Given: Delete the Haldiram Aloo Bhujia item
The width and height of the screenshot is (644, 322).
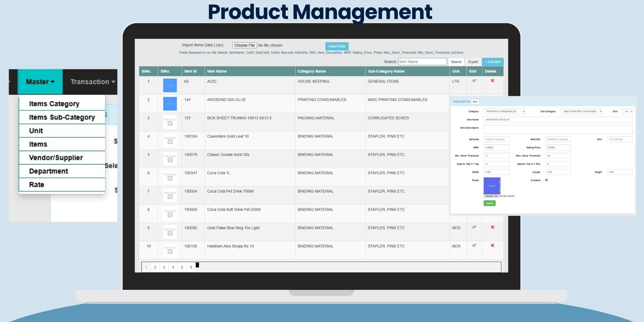Looking at the screenshot, I should 492,246.
